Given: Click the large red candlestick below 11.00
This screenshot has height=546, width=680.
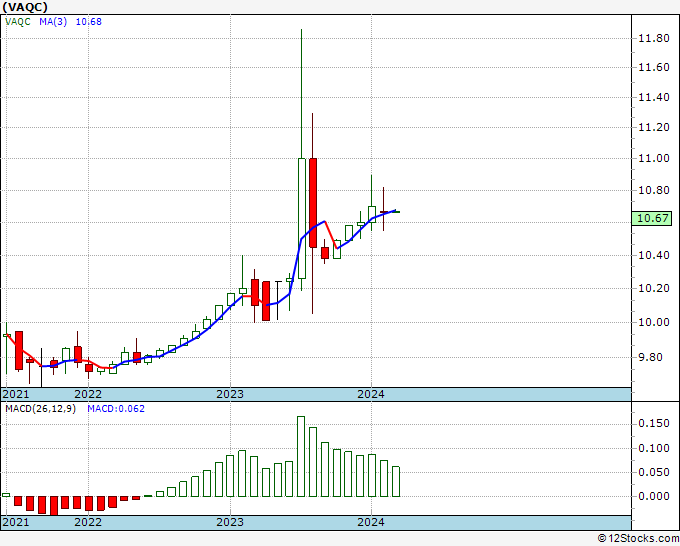Looking at the screenshot, I should 313,203.
